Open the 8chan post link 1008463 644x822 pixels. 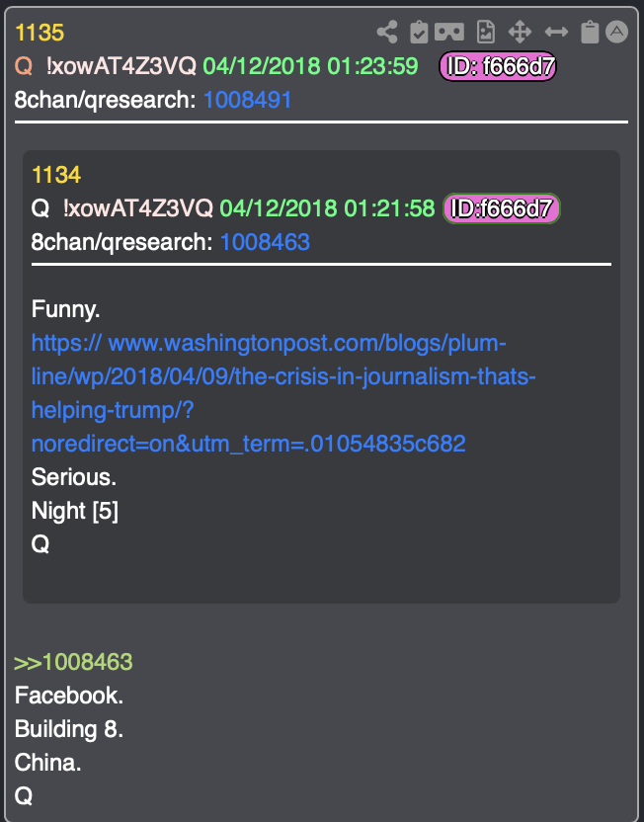click(x=265, y=242)
